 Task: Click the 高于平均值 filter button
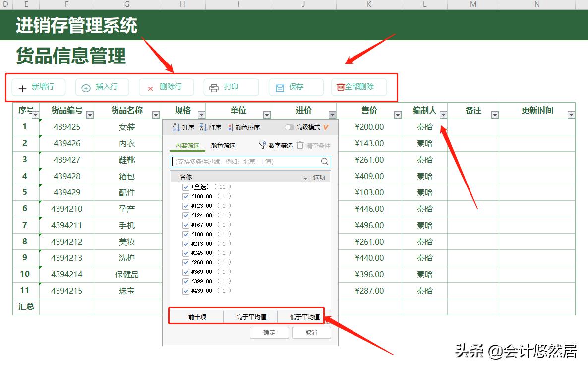[250, 316]
